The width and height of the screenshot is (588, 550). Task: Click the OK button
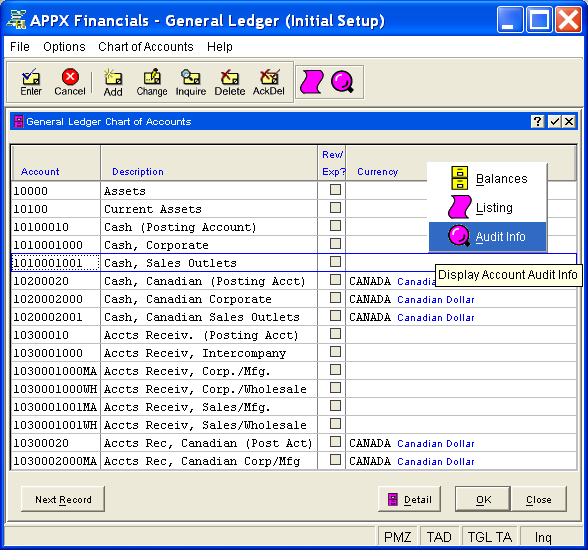click(x=483, y=499)
